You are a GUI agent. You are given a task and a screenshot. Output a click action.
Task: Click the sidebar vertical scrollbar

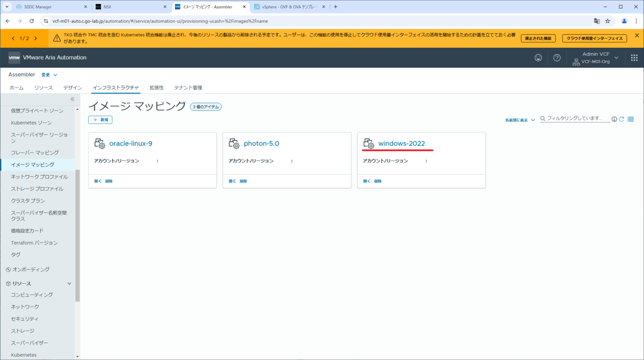77,236
